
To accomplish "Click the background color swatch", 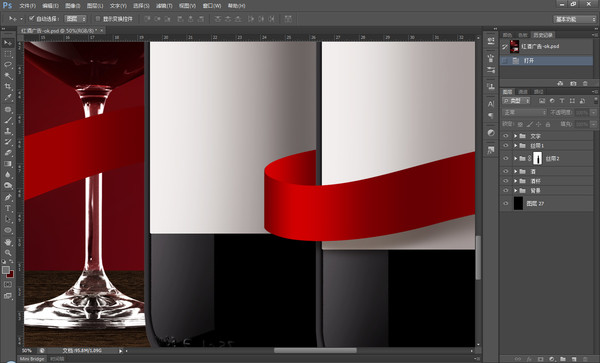I will click(10, 274).
